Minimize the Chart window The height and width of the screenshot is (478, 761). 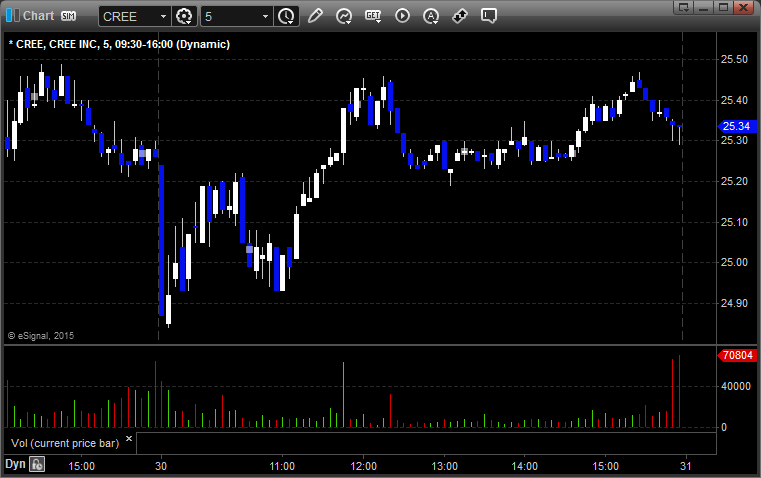[703, 7]
